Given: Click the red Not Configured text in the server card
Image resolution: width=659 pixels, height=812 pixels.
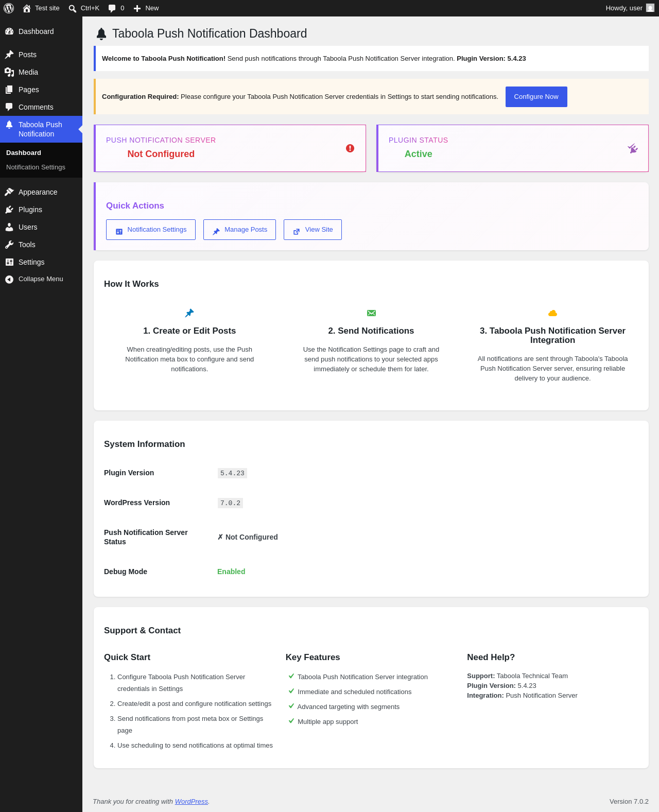Looking at the screenshot, I should (161, 154).
